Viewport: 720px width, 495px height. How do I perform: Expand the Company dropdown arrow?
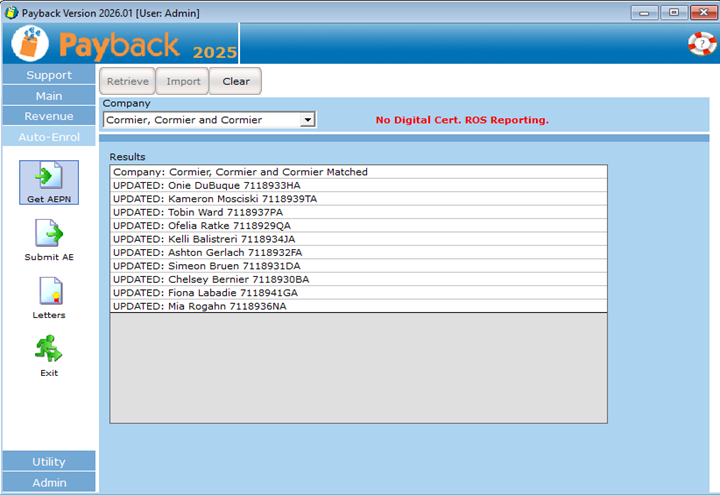[x=308, y=120]
